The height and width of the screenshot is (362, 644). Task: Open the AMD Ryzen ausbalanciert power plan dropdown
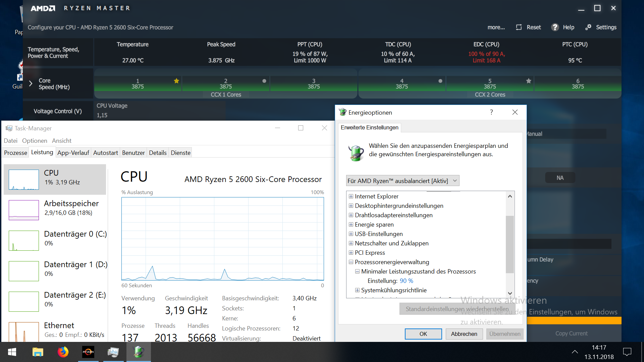coord(402,181)
